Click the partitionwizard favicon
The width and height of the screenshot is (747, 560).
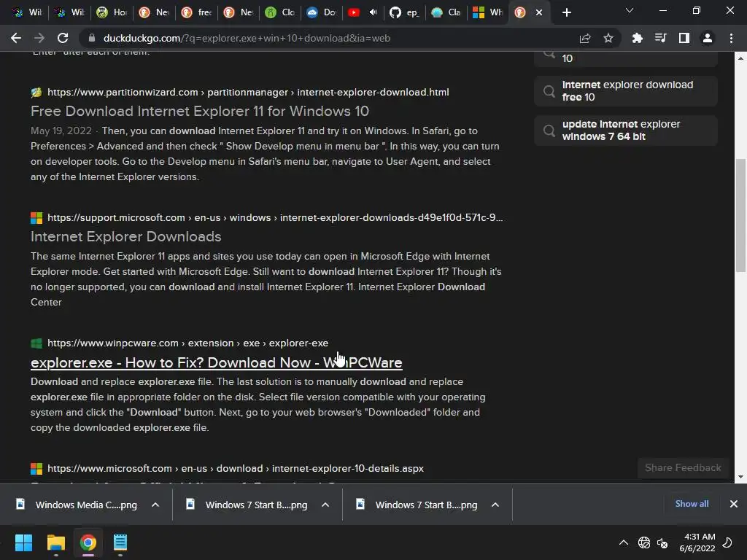point(36,93)
